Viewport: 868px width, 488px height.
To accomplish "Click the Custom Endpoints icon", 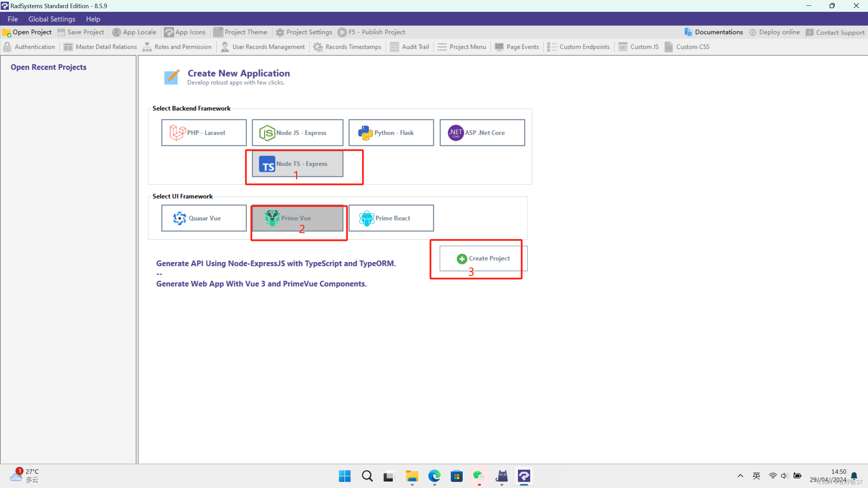I will click(x=552, y=47).
